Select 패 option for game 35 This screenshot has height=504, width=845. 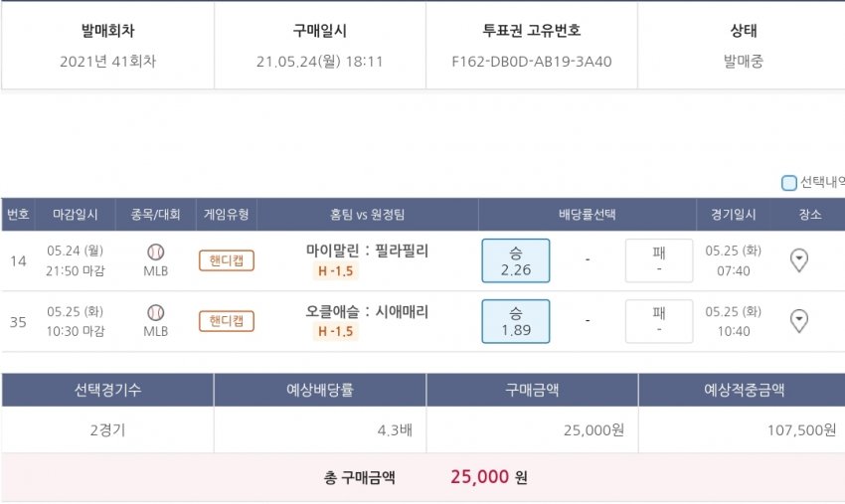658,320
